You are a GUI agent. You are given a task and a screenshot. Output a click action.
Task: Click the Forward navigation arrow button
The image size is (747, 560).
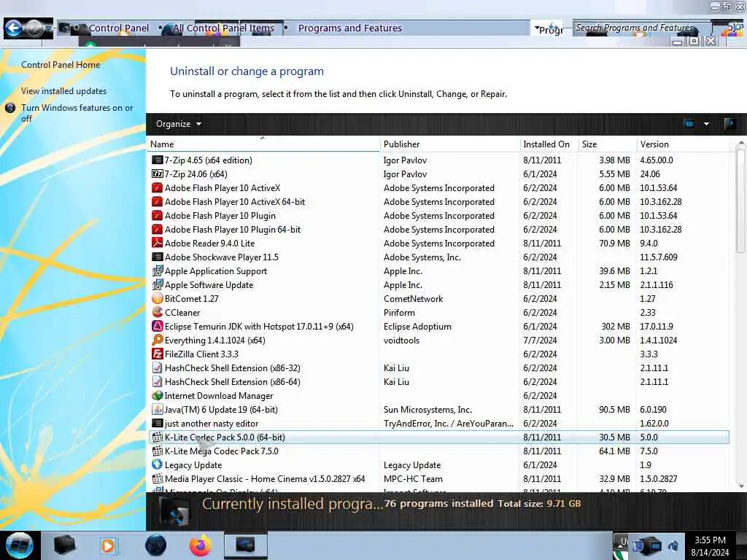coord(34,28)
